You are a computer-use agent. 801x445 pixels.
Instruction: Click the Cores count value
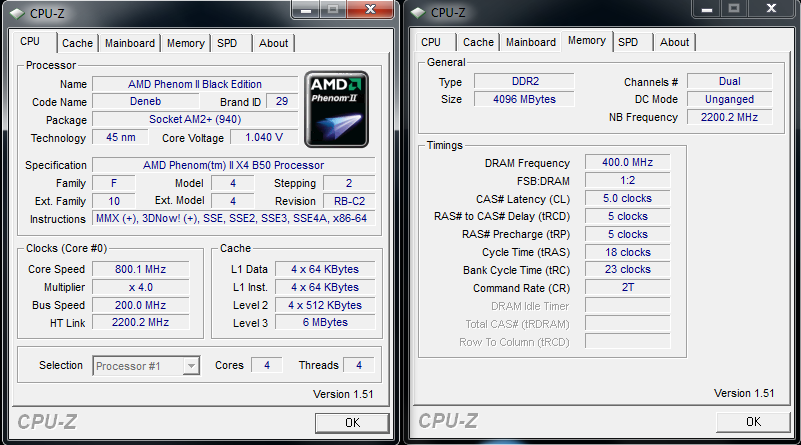coord(267,365)
